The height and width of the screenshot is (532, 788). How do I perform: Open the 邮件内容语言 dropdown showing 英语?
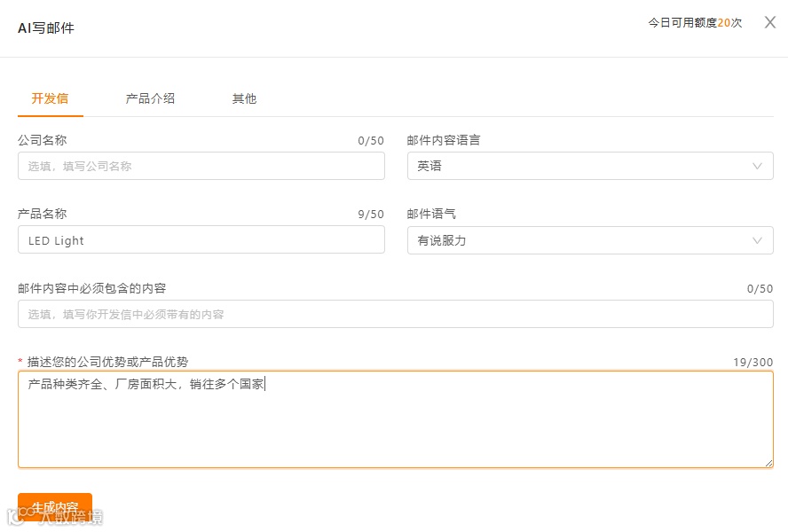point(590,166)
